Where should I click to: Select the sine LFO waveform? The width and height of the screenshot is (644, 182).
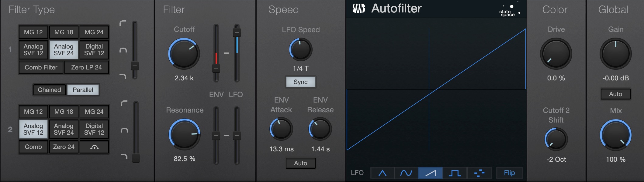point(406,173)
